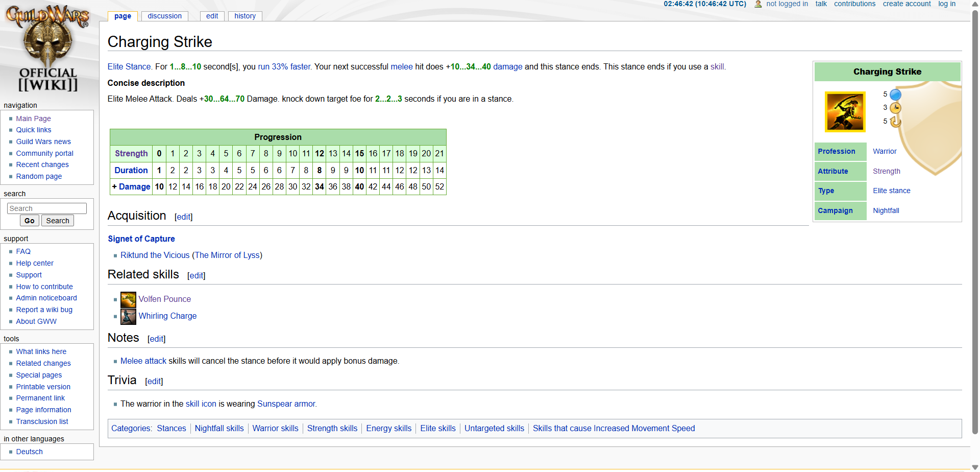Click the Guild Wars Official Wiki logo
Image resolution: width=980 pixels, height=472 pixels.
click(48, 49)
